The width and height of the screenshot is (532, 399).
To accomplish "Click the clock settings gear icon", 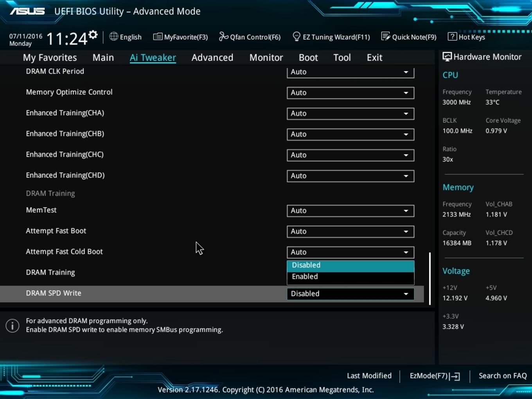I will click(x=93, y=35).
